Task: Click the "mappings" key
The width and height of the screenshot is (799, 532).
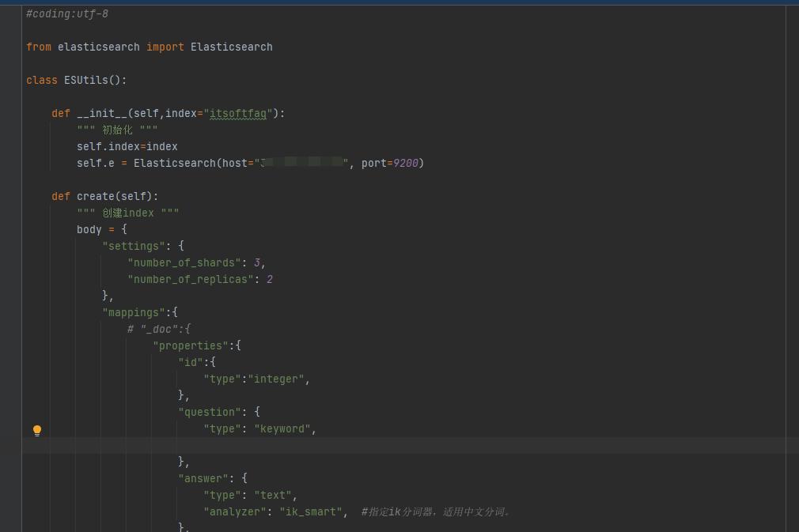Action: coord(134,312)
